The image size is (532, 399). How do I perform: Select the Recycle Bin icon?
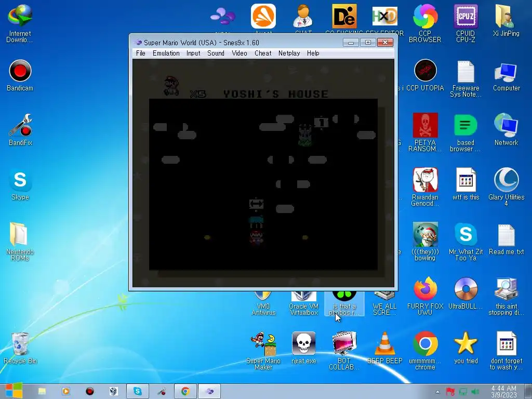[x=20, y=348]
